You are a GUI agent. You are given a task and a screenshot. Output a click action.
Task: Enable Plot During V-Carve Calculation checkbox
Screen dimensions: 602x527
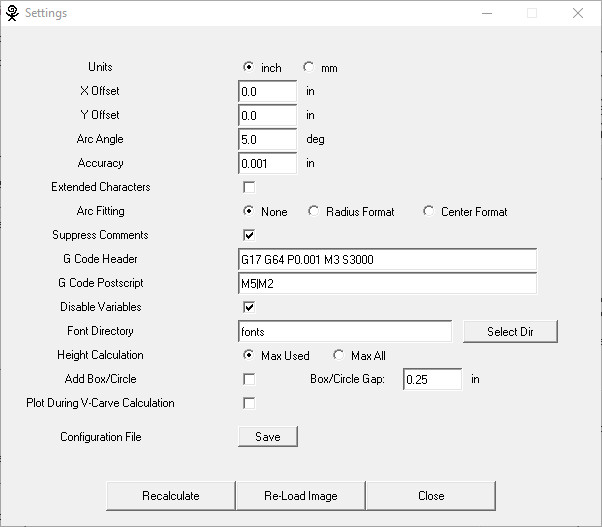[249, 403]
